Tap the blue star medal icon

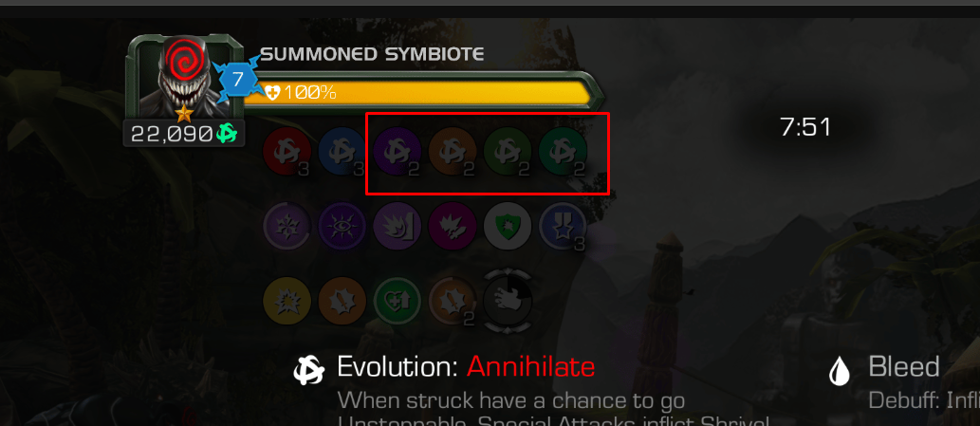(x=563, y=226)
